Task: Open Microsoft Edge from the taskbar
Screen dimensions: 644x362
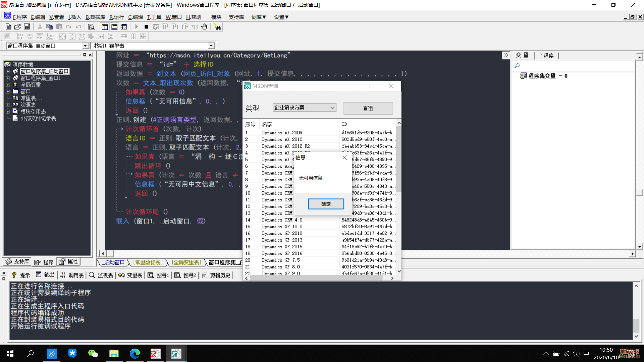Action: [x=135, y=353]
